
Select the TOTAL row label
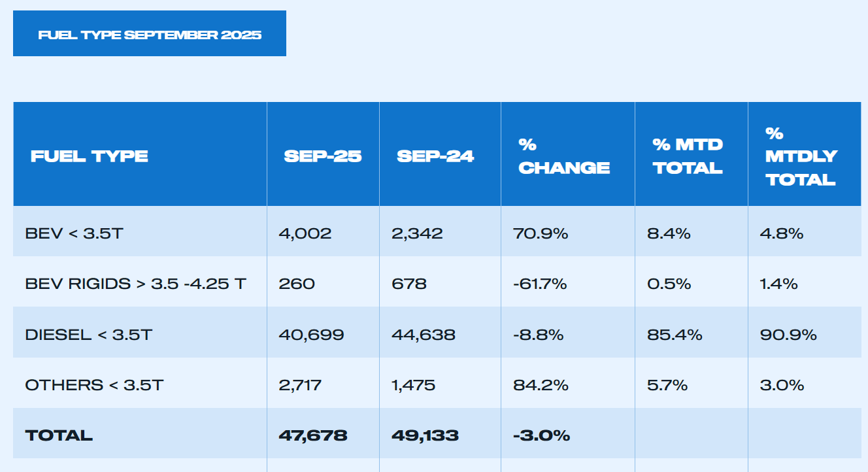(x=59, y=435)
